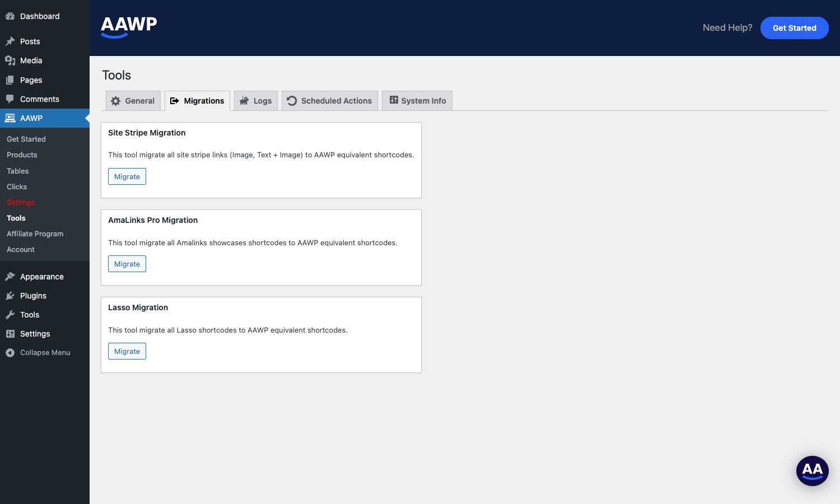840x504 pixels.
Task: Open Appearance in the admin menu
Action: 45,277
